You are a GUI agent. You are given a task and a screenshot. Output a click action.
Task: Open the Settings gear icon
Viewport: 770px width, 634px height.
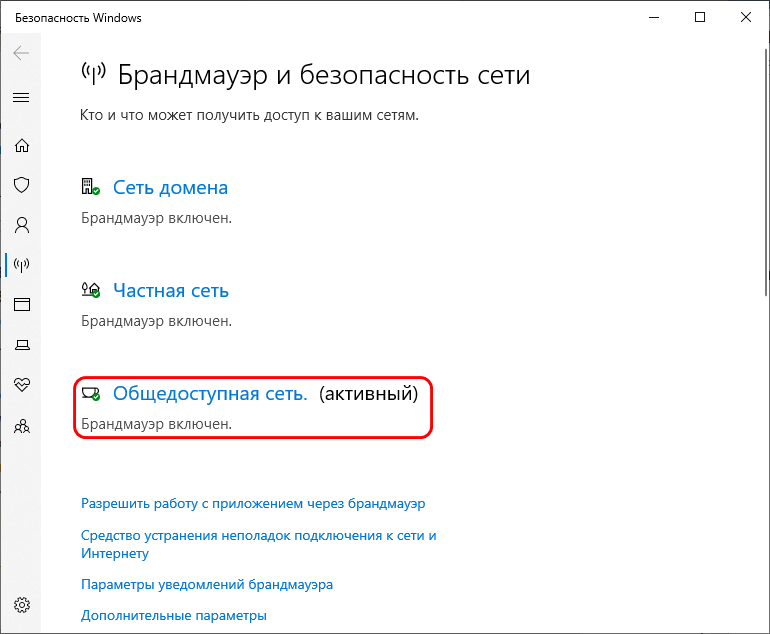coord(22,605)
